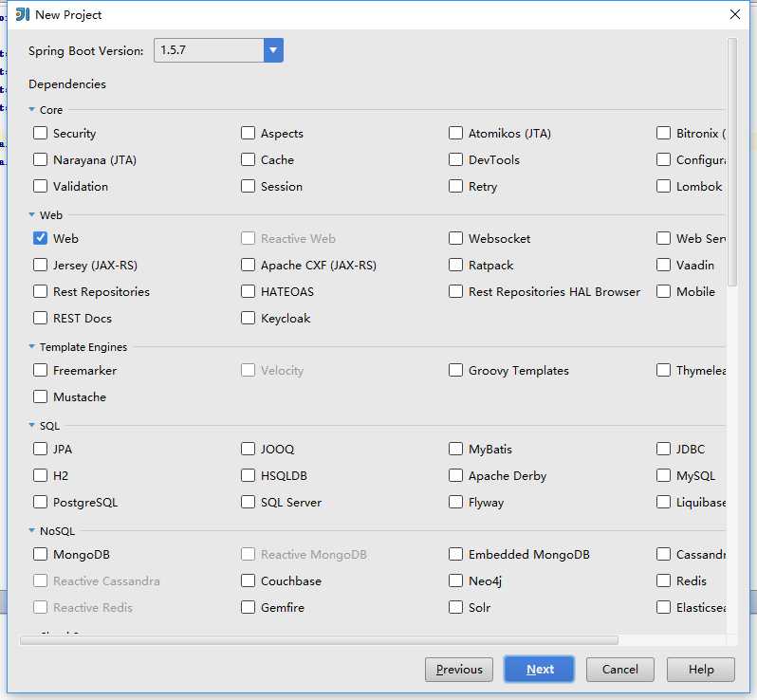Proceed with the Next button

(539, 669)
